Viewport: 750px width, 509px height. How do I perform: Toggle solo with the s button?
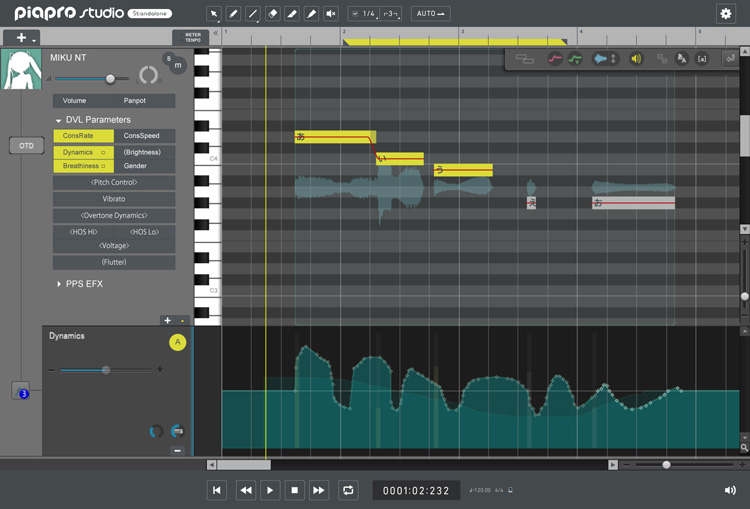168,58
